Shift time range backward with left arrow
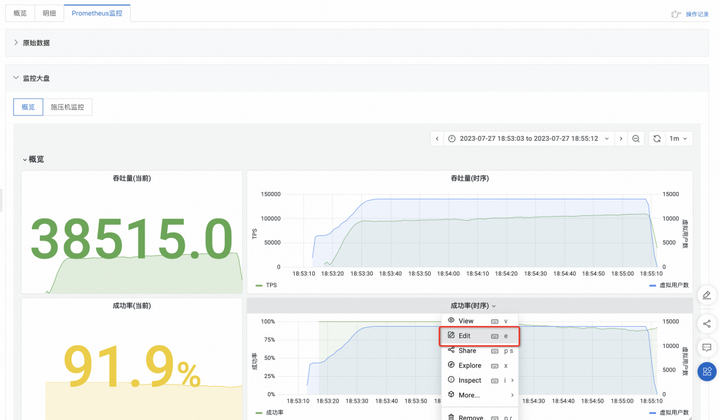Screen dimensions: 720x420 click(x=437, y=139)
